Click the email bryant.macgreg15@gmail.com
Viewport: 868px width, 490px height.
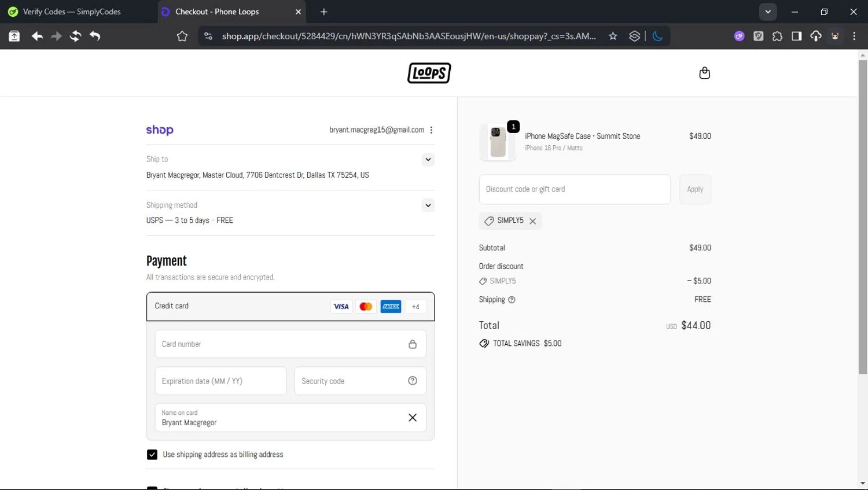[377, 130]
